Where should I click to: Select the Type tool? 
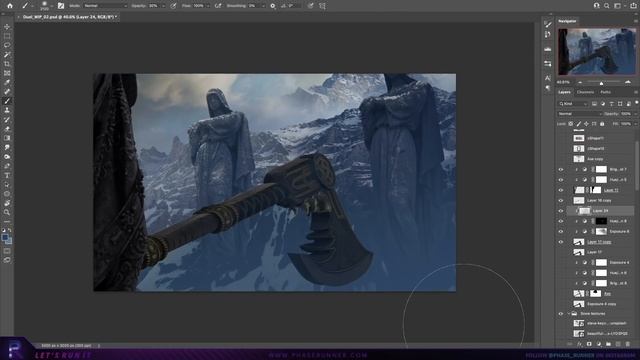tap(7, 175)
